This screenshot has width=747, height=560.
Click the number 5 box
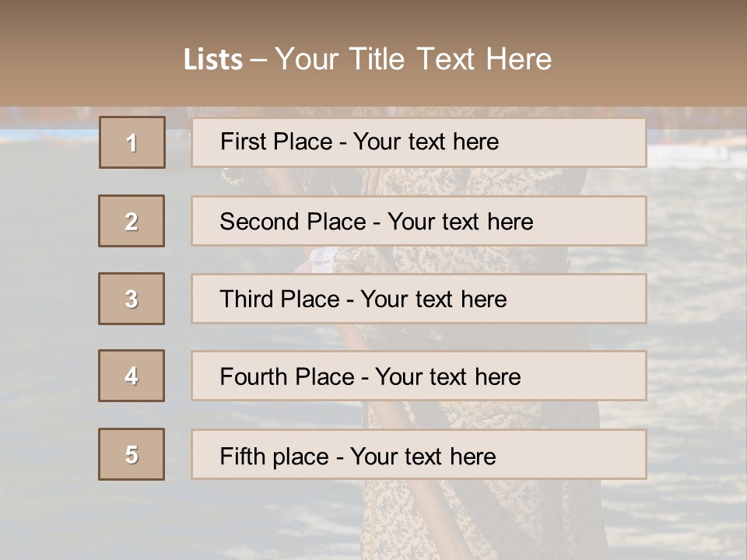click(x=132, y=454)
